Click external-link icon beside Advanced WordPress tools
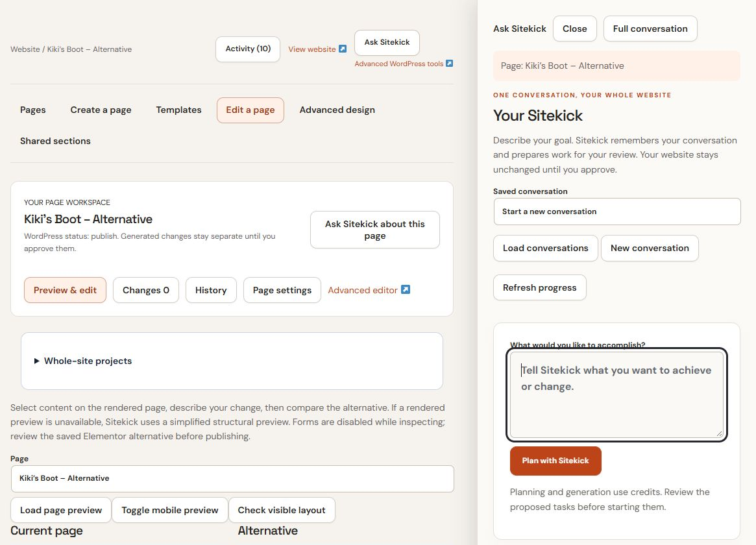Screen dimensions: 756x545 pyautogui.click(x=449, y=63)
